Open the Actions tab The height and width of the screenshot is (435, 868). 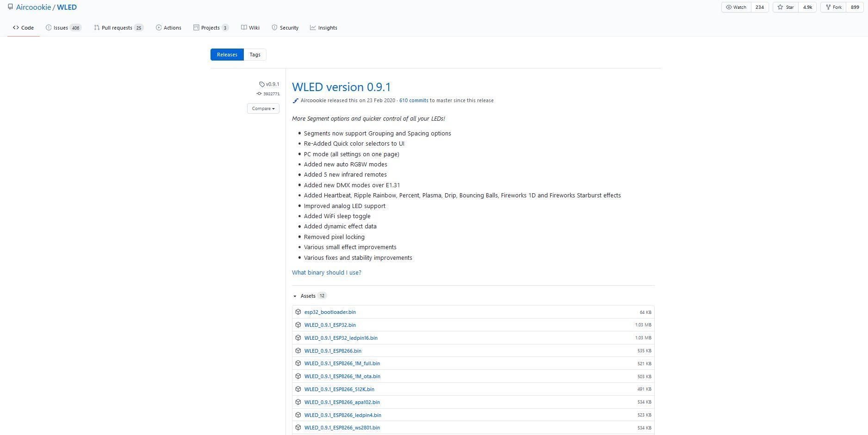168,28
